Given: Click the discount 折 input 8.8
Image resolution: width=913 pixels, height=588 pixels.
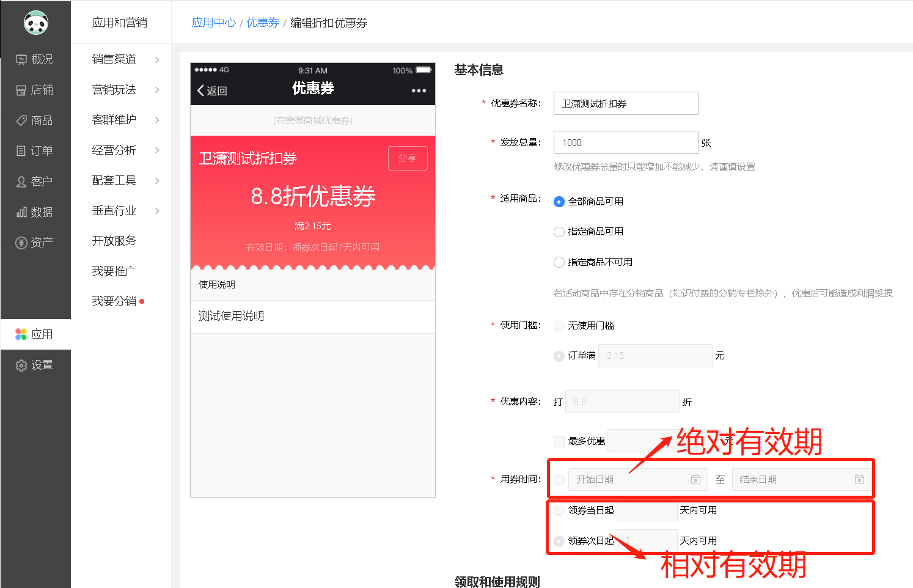Looking at the screenshot, I should point(623,402).
